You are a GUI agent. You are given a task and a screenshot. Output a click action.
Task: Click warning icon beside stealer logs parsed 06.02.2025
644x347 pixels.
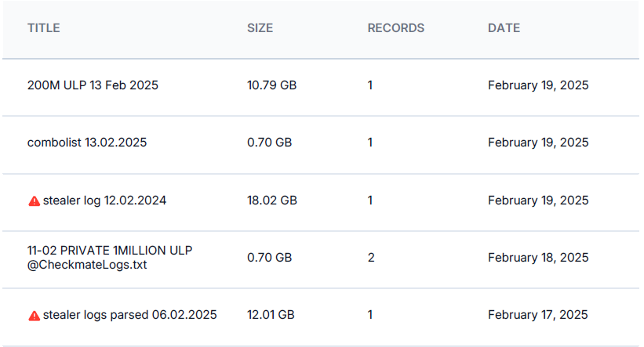(x=34, y=316)
